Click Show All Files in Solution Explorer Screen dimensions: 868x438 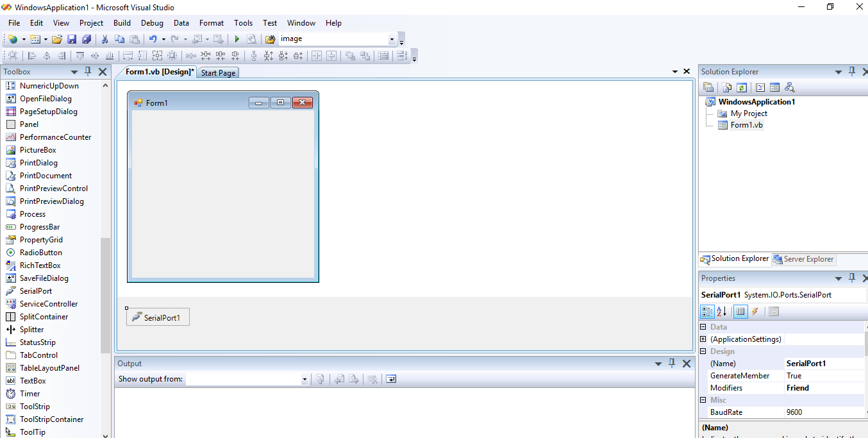[727, 87]
